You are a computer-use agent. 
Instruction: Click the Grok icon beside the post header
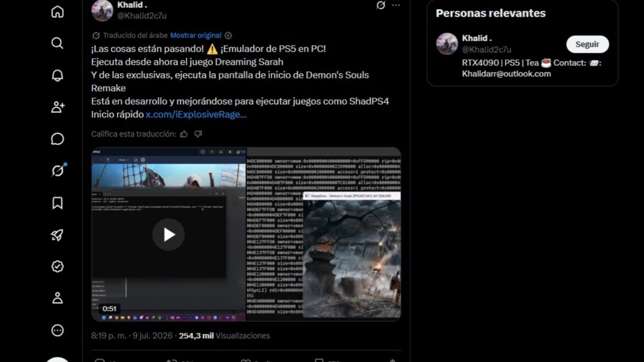(x=381, y=6)
